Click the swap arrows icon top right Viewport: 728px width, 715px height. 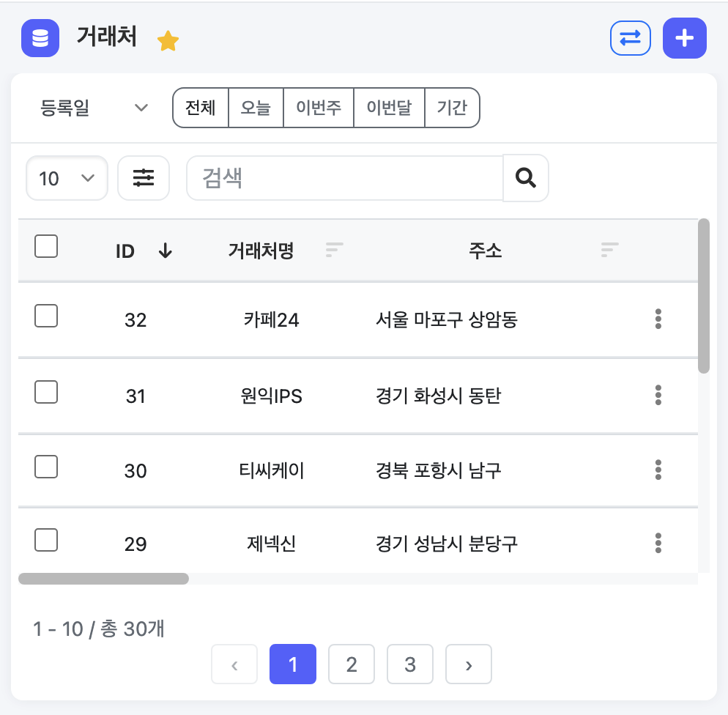click(x=630, y=38)
